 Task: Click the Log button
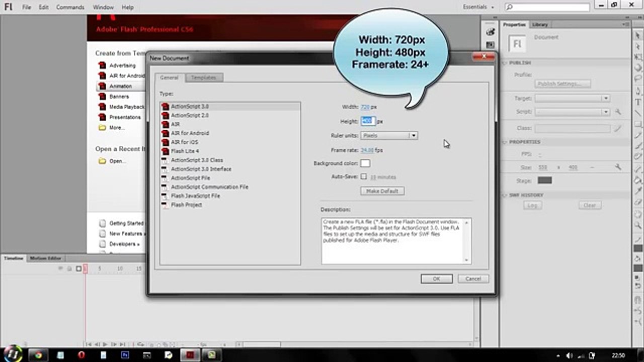532,205
